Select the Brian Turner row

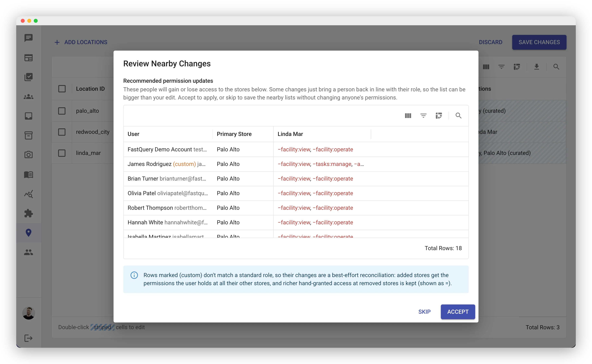296,179
